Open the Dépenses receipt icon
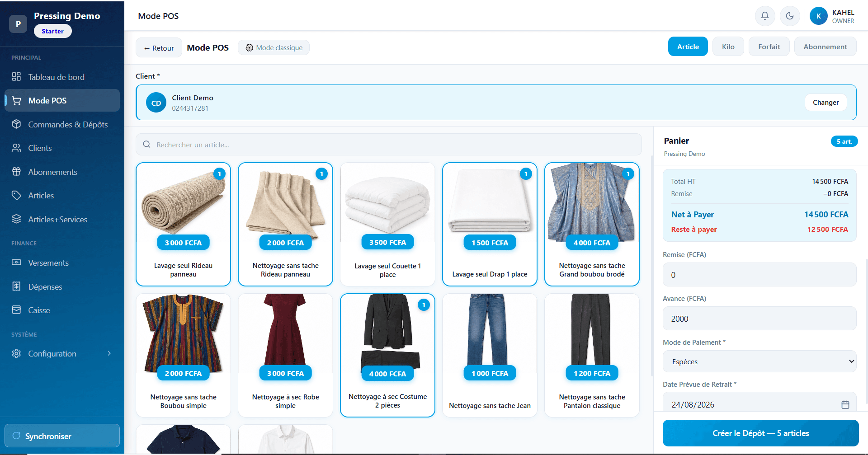868x455 pixels. [16, 286]
